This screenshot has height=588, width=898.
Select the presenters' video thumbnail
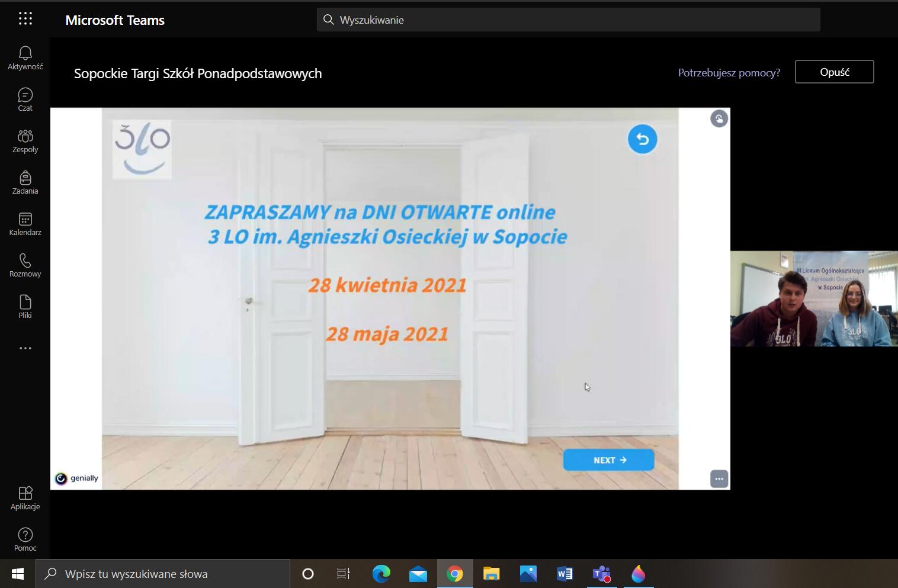point(813,298)
